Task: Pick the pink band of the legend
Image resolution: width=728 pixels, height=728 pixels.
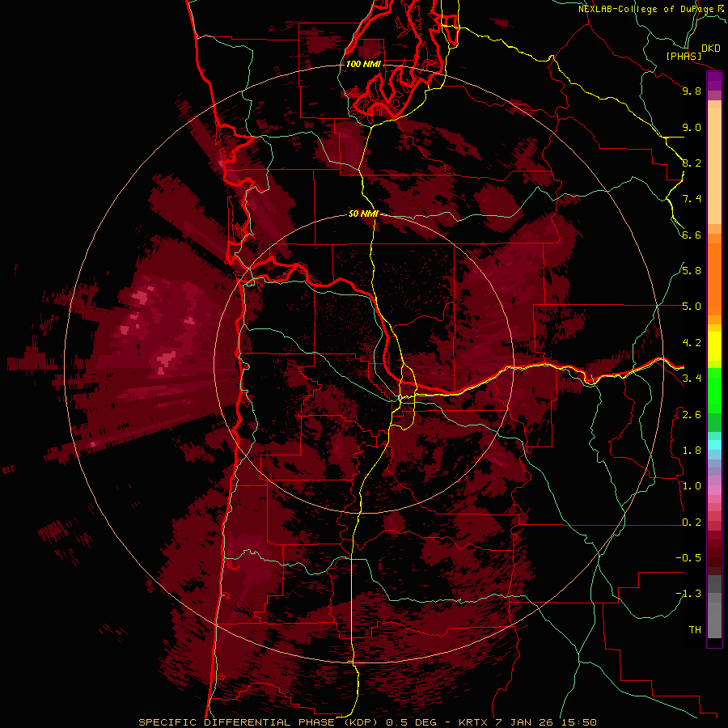Action: pyautogui.click(x=714, y=490)
